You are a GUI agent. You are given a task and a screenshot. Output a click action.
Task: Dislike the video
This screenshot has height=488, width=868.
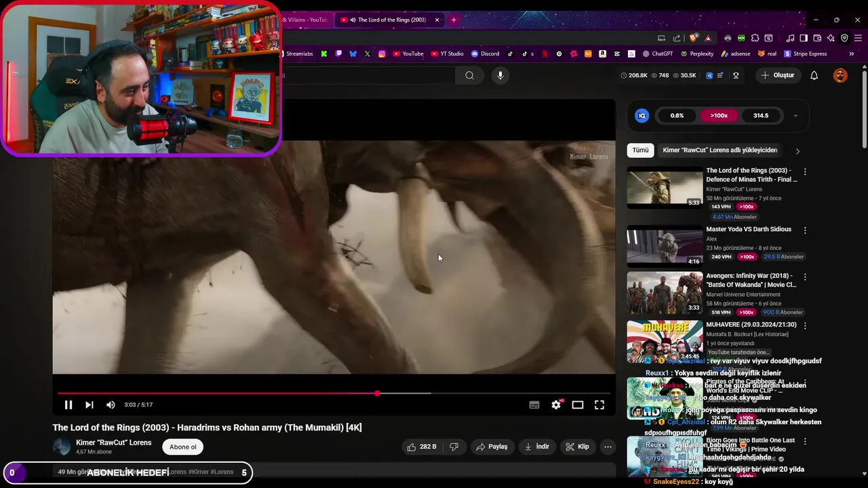pos(454,447)
